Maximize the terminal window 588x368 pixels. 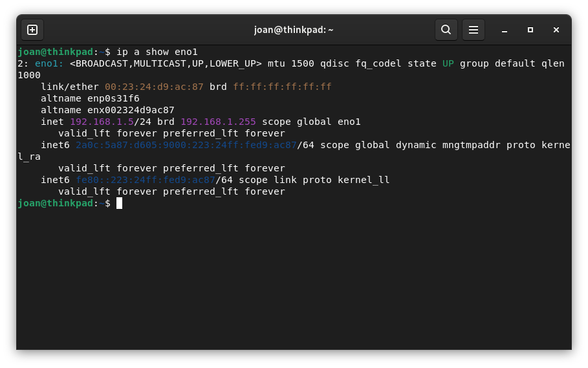coord(530,30)
